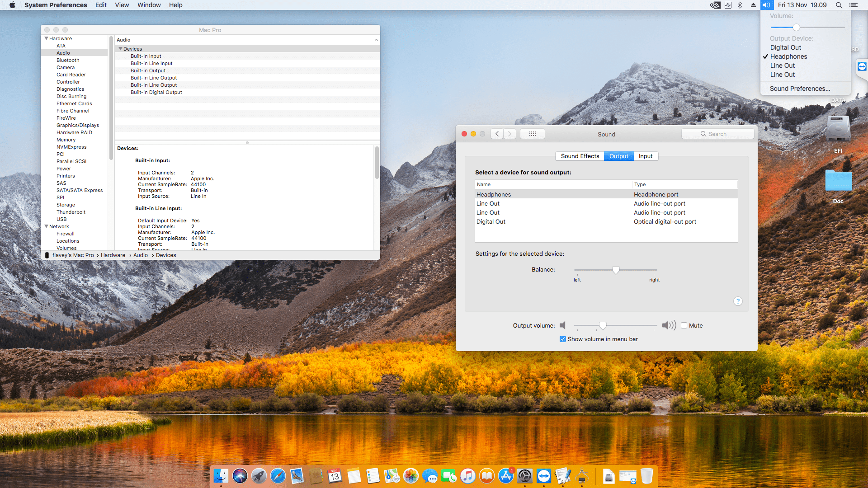Select Digital Out in volume menu
Image resolution: width=868 pixels, height=488 pixels.
(785, 47)
